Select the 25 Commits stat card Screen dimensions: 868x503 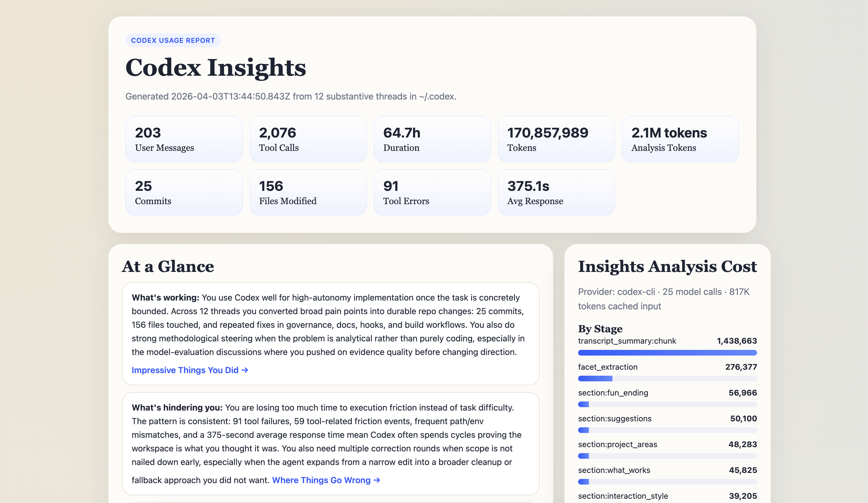click(x=184, y=192)
